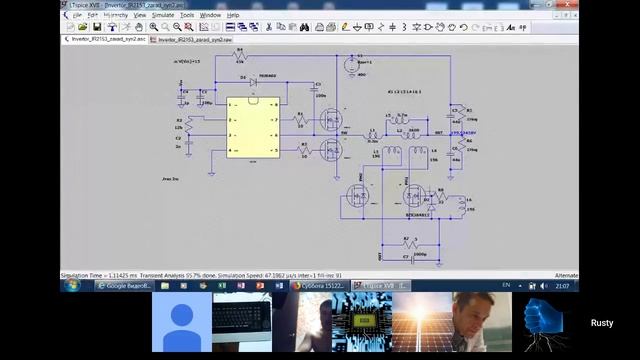Click the Find binoculars icon
The height and width of the screenshot is (360, 640).
(x=304, y=27)
